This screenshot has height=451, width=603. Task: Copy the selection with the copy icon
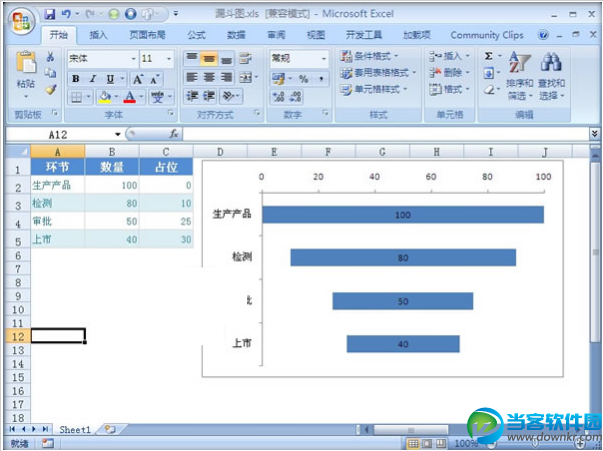click(x=50, y=73)
